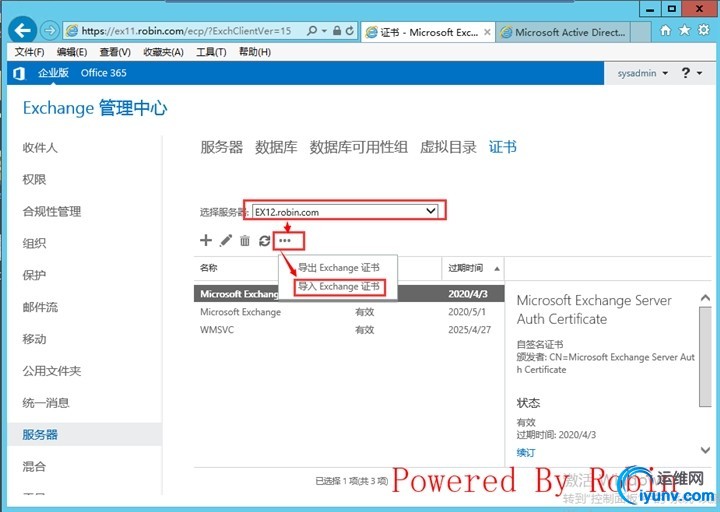Delete selected certificate with trash icon
The width and height of the screenshot is (720, 512).
pos(245,240)
